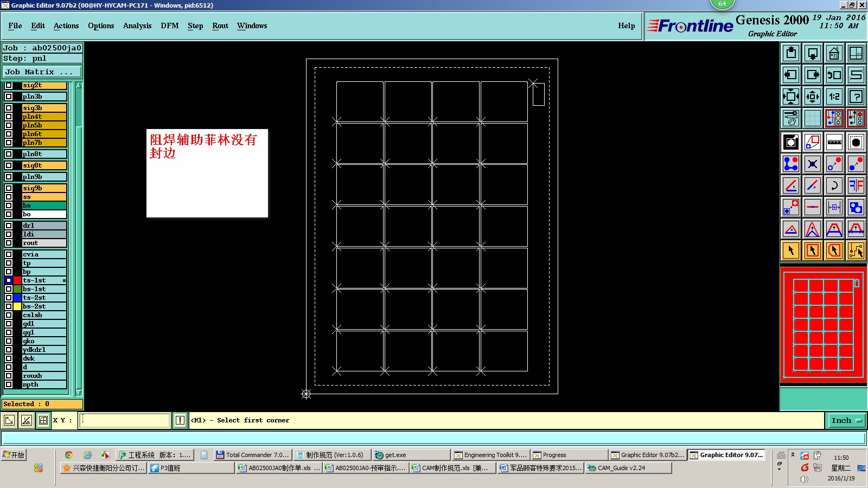Viewport: 868px width, 488px height.
Task: Click the blue and red connected nodes icon
Action: (x=791, y=164)
